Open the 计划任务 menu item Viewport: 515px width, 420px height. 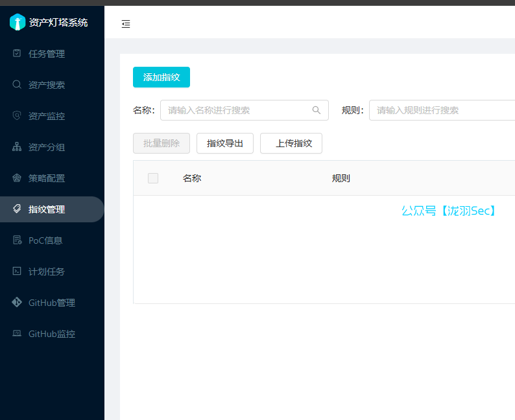click(x=46, y=272)
